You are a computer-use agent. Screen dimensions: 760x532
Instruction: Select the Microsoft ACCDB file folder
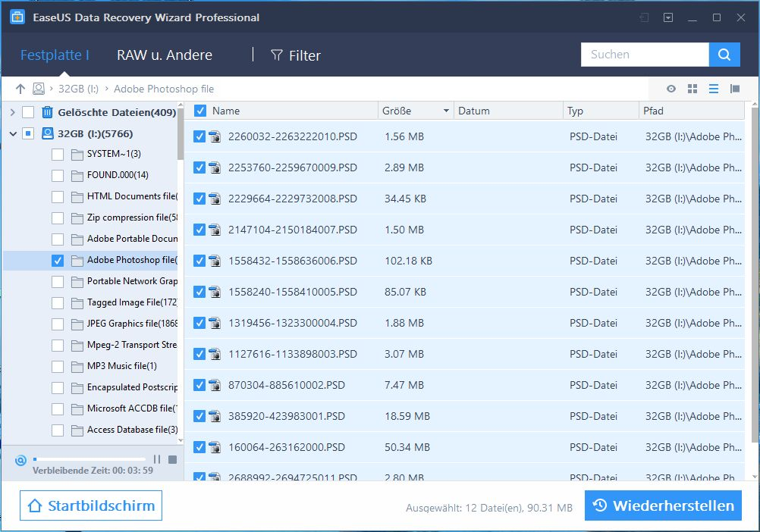[132, 408]
